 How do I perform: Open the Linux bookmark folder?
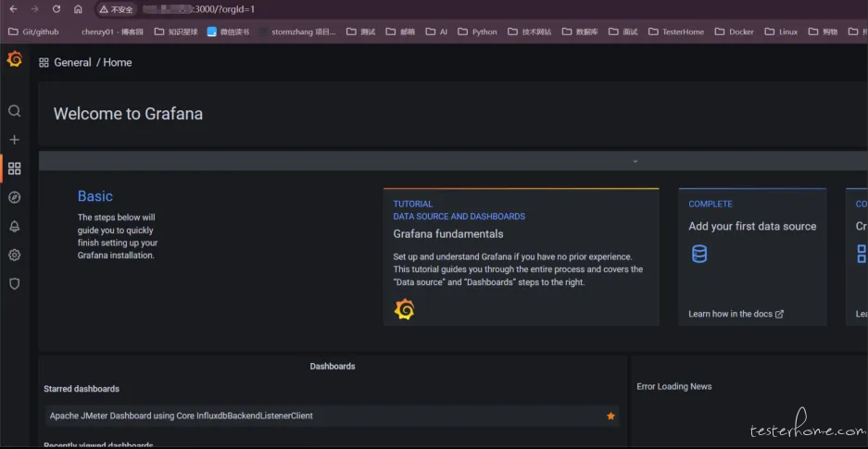tap(781, 31)
